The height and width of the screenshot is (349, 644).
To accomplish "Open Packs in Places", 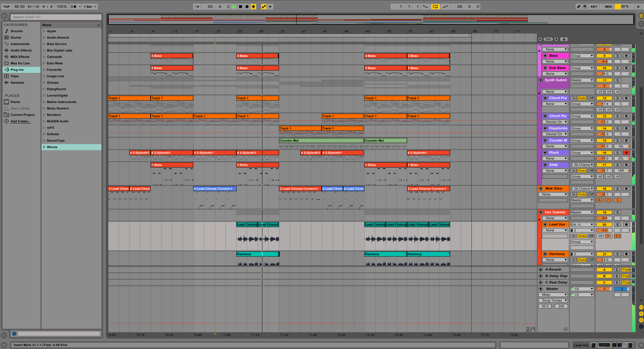I will click(15, 102).
